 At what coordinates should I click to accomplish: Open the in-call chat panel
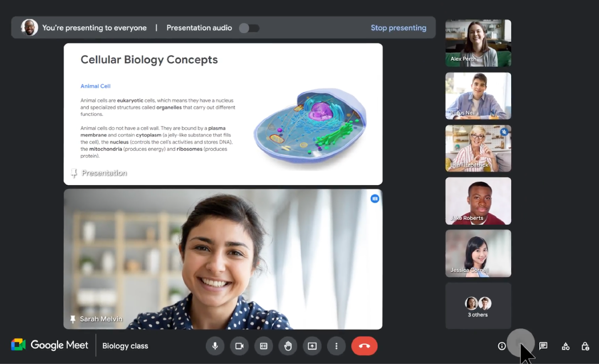point(543,346)
